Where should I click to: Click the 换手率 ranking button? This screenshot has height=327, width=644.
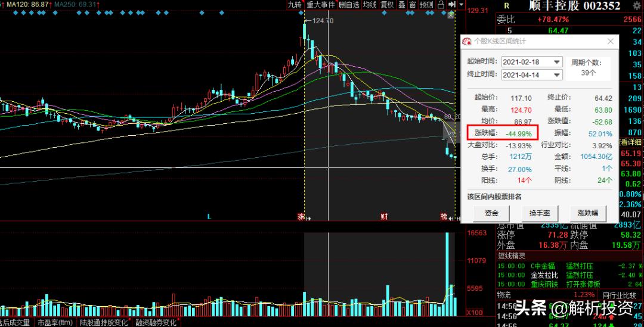tap(540, 213)
